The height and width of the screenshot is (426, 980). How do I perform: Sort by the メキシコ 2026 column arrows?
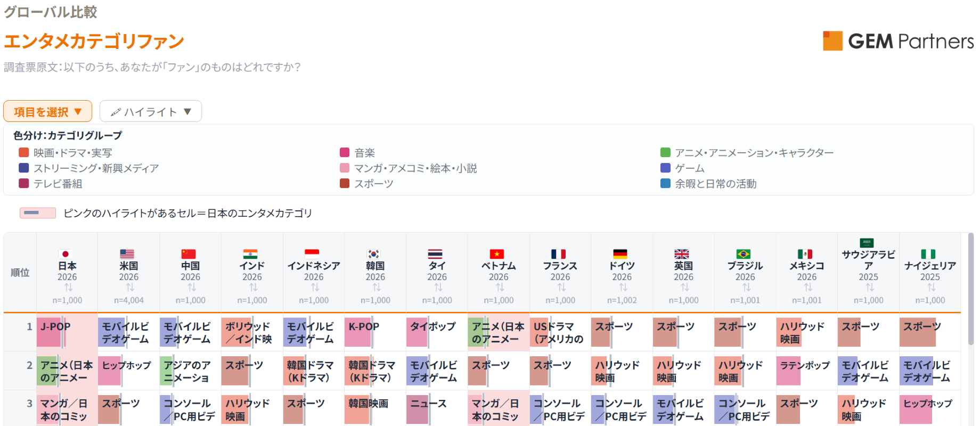pos(808,288)
